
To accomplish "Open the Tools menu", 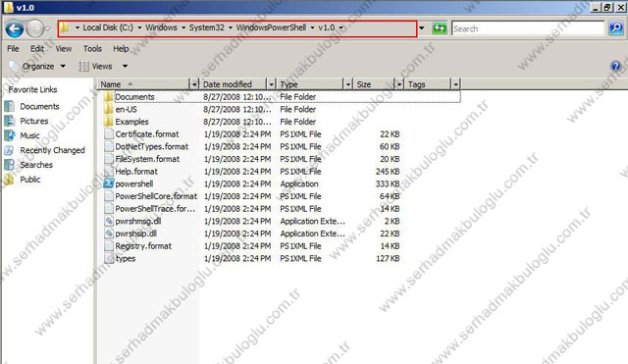I will (x=92, y=48).
